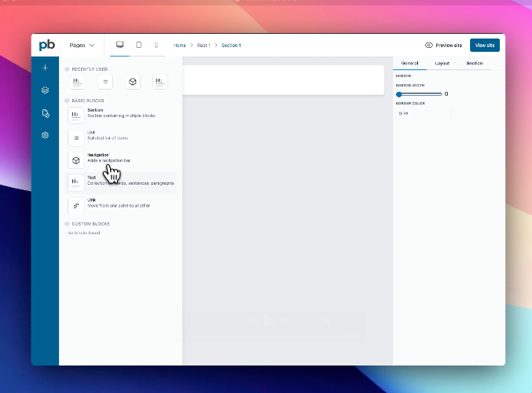This screenshot has height=393, width=532.
Task: Click the Navigation block icon
Action: (76, 160)
